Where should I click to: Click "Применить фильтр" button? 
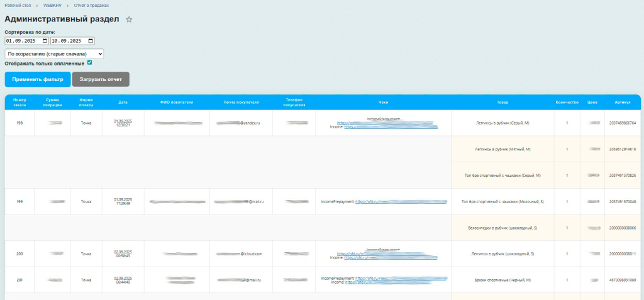[x=38, y=80]
